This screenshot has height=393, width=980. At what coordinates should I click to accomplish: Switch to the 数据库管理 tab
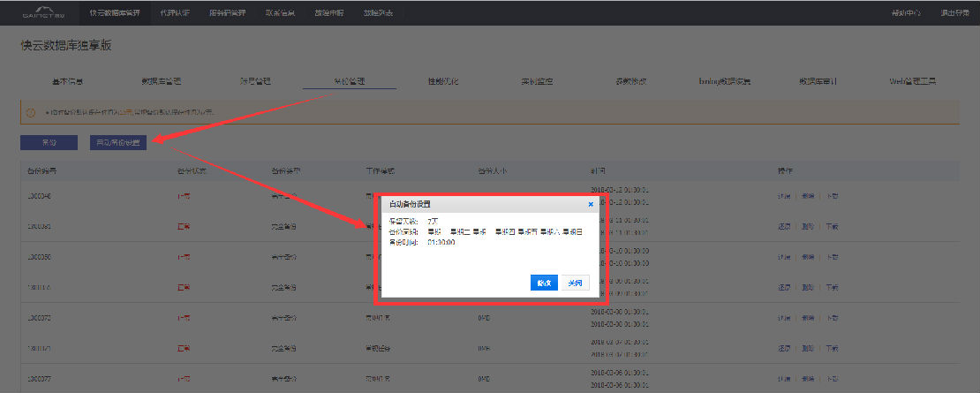(x=162, y=81)
